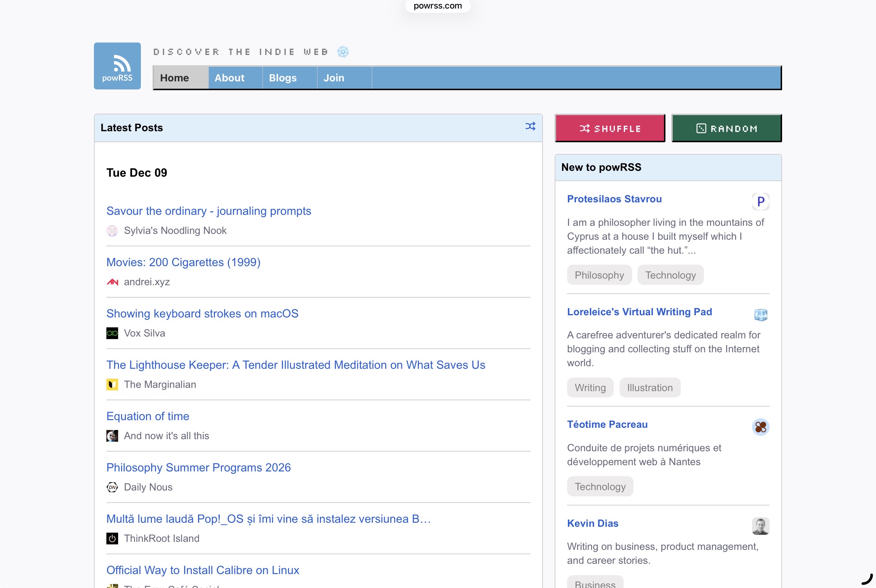Viewport: 876px width, 588px height.
Task: Click the Latest Posts heading
Action: pos(132,128)
